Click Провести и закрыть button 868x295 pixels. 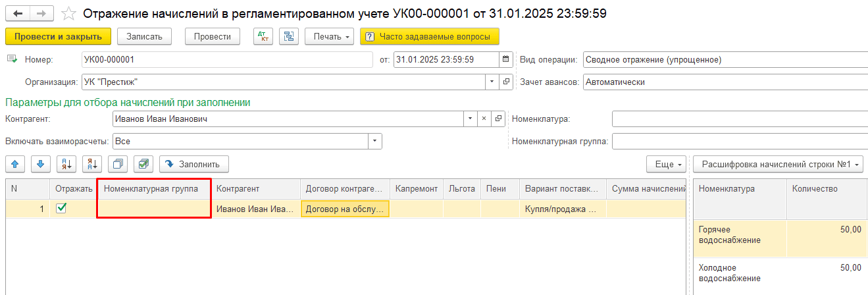(x=58, y=36)
